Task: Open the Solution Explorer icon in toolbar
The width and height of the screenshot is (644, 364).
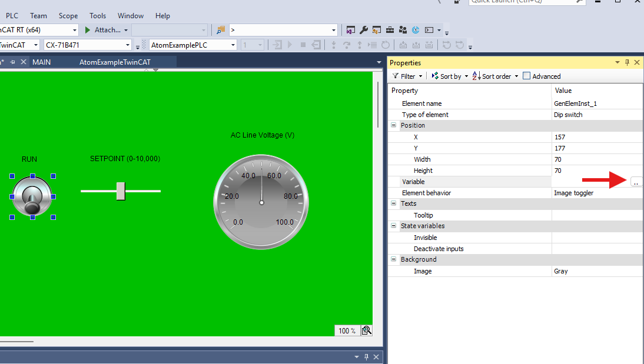Action: (x=351, y=29)
